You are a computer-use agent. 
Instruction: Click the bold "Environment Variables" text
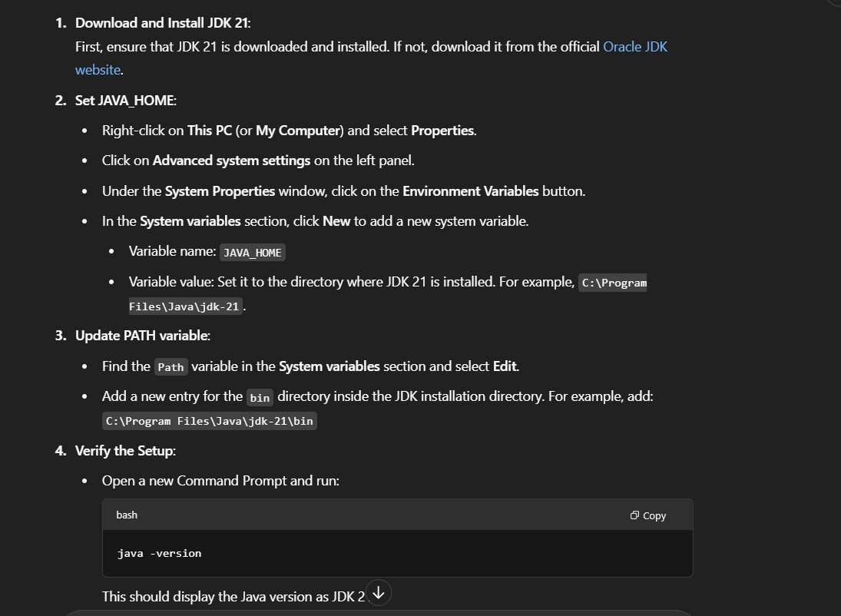470,191
